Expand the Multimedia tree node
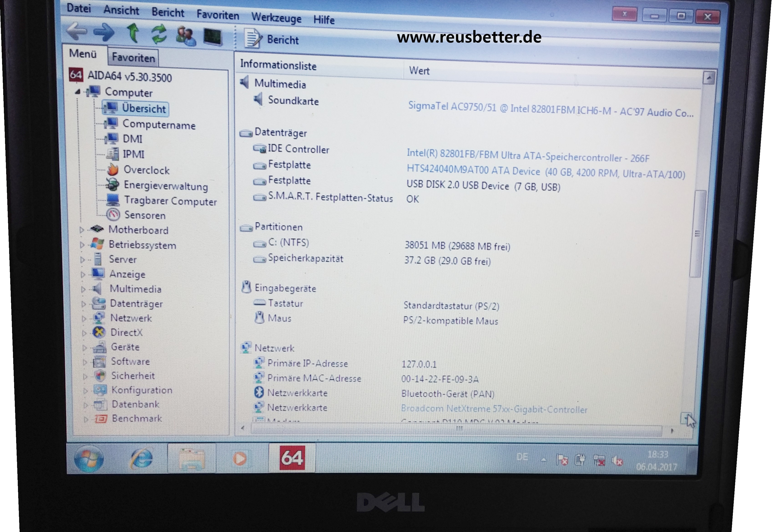Image resolution: width=772 pixels, height=532 pixels. 84,289
